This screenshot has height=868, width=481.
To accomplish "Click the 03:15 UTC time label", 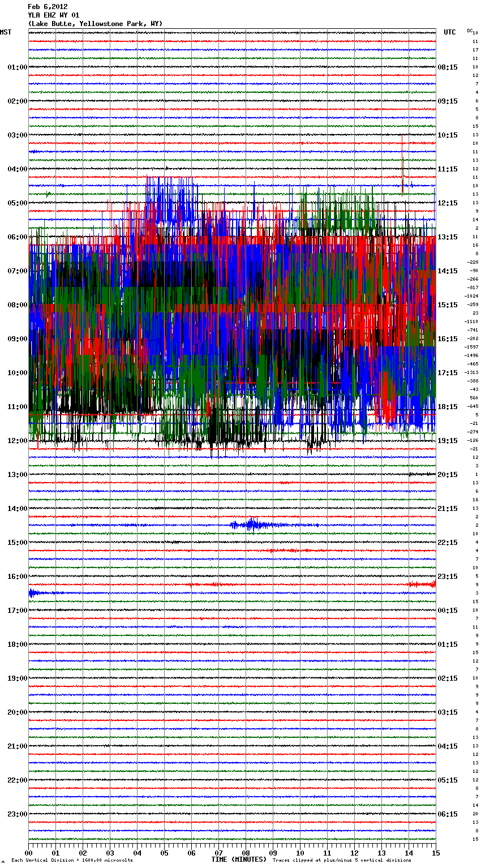I will coord(448,712).
